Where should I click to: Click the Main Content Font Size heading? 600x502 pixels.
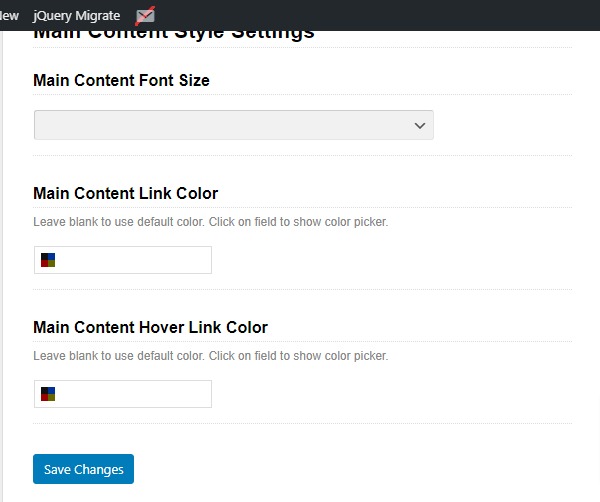pyautogui.click(x=122, y=81)
